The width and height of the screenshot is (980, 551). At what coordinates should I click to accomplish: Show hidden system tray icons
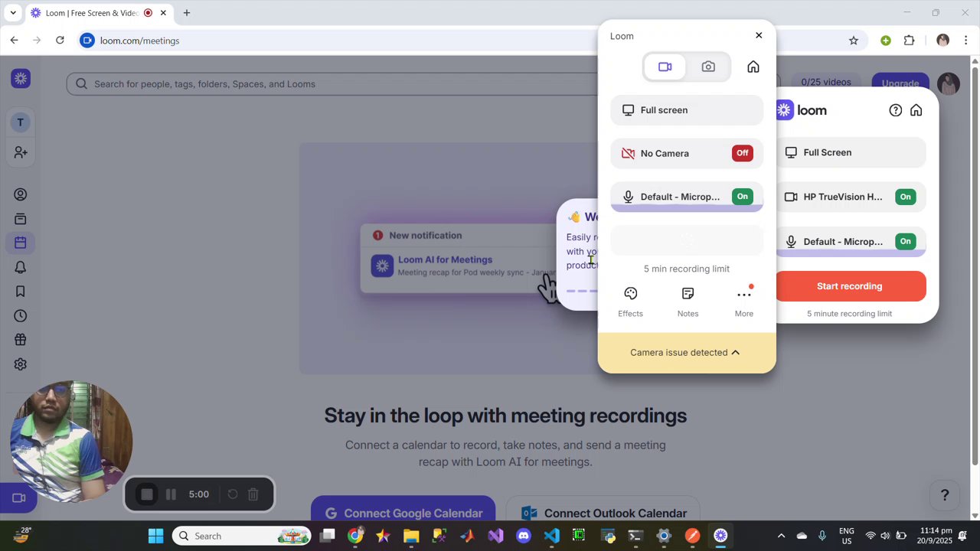click(781, 536)
